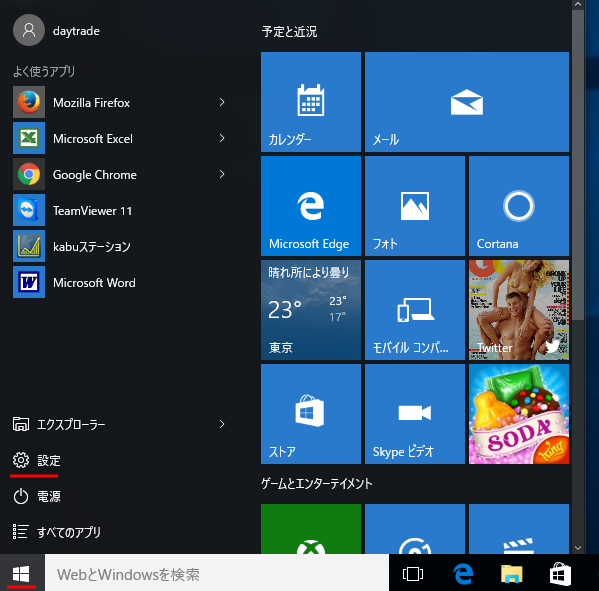599x591 pixels.
Task: Click the WebとWindowsを検索 search box
Action: click(x=217, y=574)
